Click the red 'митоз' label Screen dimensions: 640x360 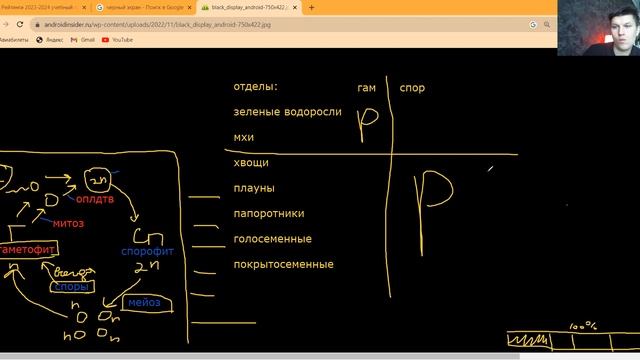click(69, 224)
